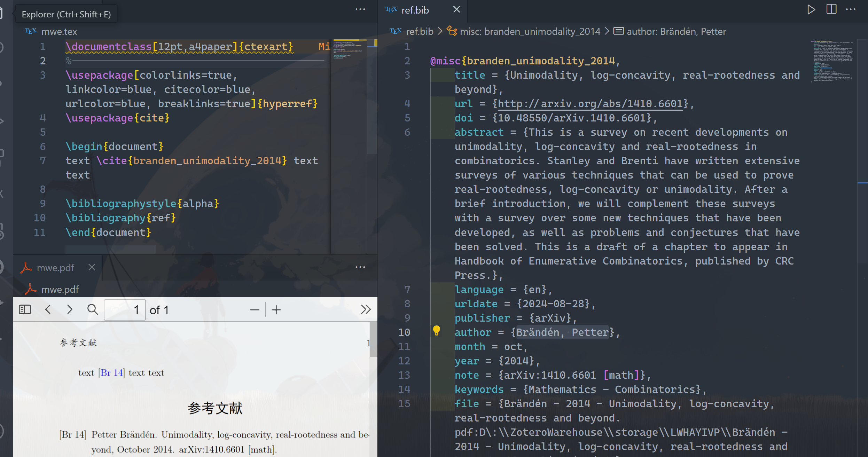Split the ref.bib editor to the side
Screen dimensions: 868x457
pyautogui.click(x=831, y=9)
